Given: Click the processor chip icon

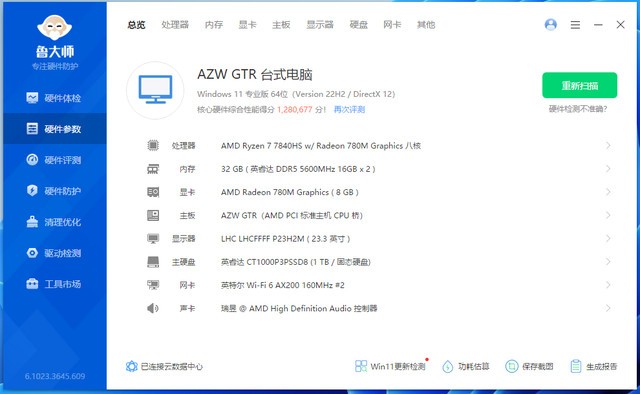Looking at the screenshot, I should 153,145.
